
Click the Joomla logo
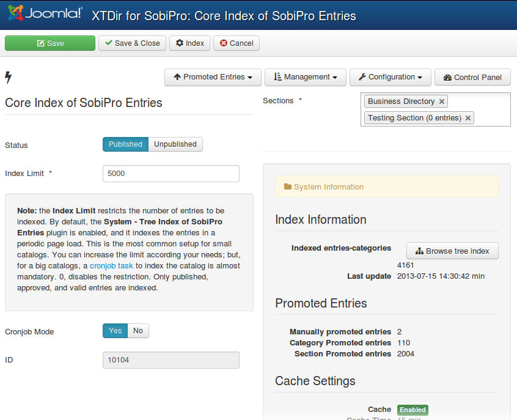45,13
